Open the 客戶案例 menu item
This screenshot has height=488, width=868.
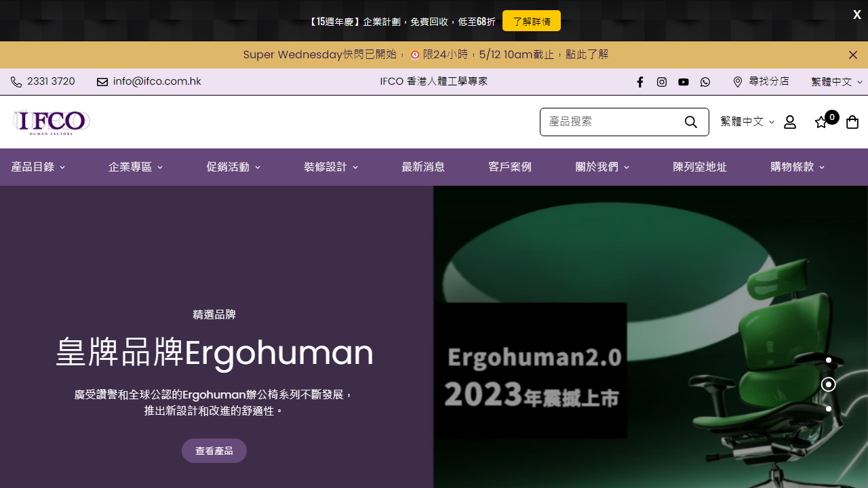[x=510, y=167]
